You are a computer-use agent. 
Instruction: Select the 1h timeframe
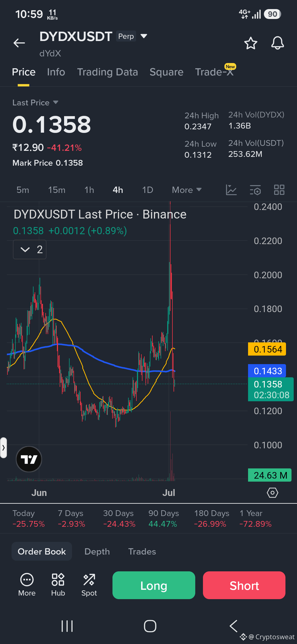89,190
